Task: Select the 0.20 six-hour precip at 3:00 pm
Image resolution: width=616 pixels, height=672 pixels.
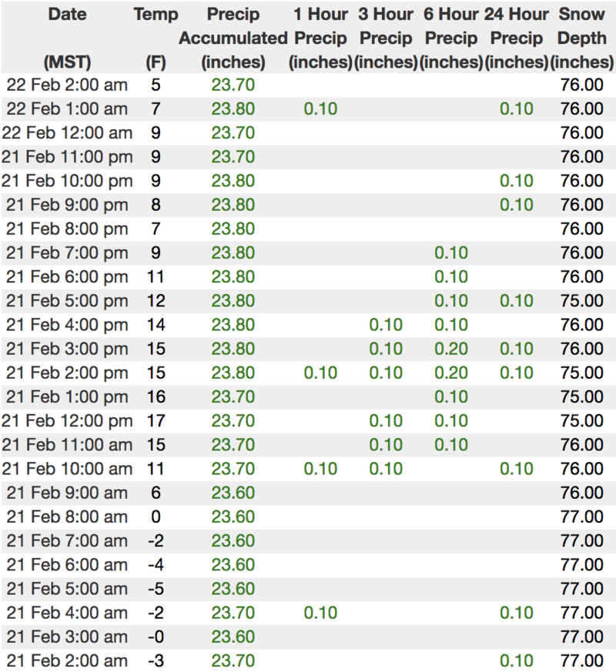Action: (451, 349)
